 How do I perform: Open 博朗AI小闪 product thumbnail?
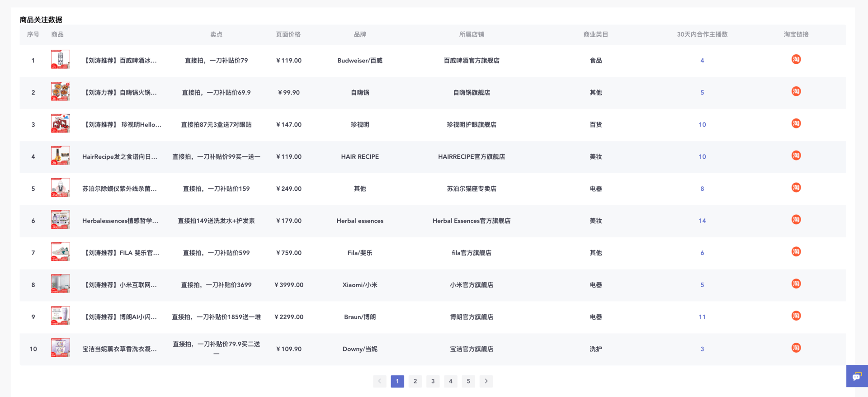[x=61, y=316]
